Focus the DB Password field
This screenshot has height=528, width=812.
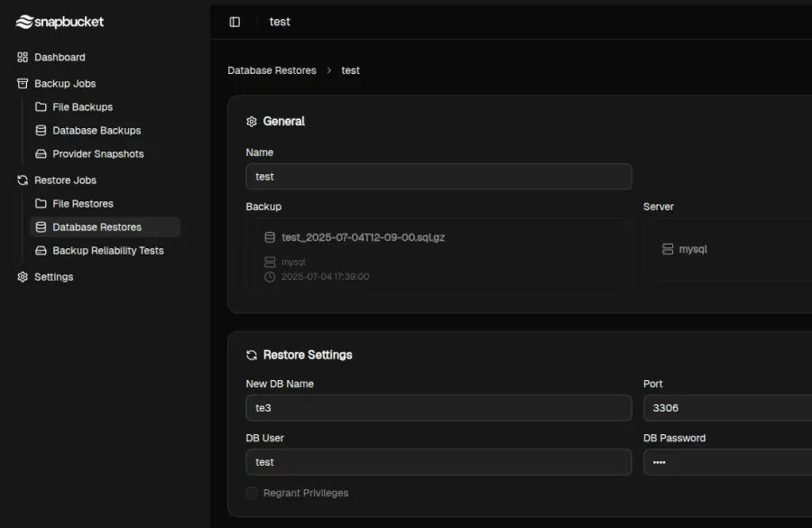727,462
